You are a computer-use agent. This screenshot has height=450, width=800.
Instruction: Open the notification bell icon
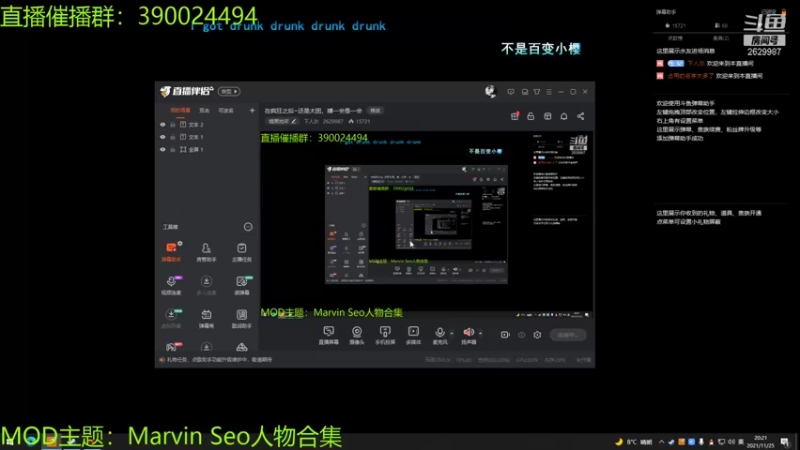tap(564, 116)
